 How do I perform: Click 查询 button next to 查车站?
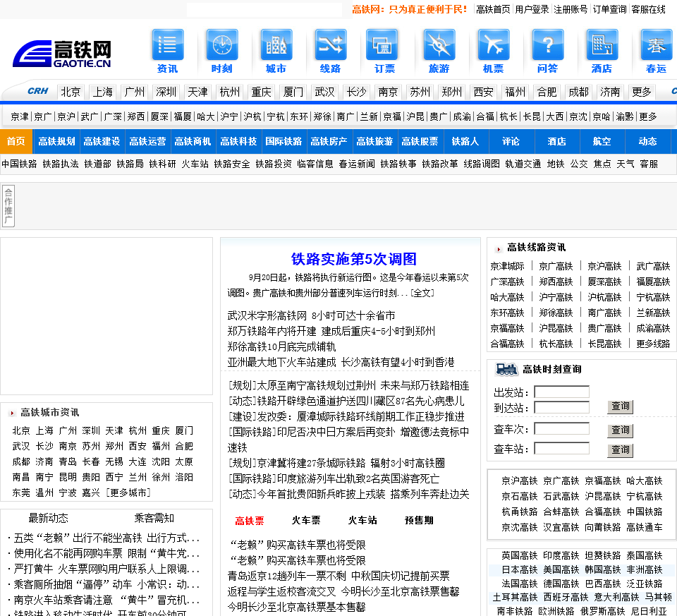coord(620,449)
